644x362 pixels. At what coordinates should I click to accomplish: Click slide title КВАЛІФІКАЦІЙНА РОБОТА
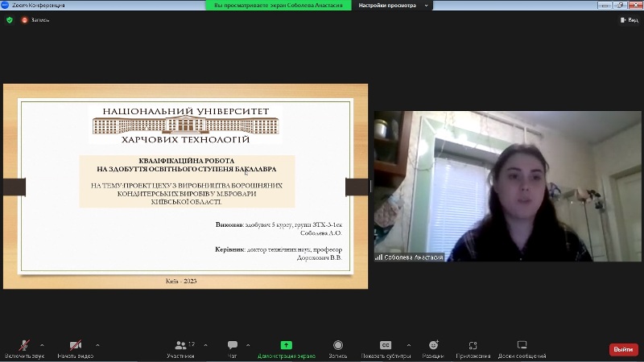[x=187, y=161]
